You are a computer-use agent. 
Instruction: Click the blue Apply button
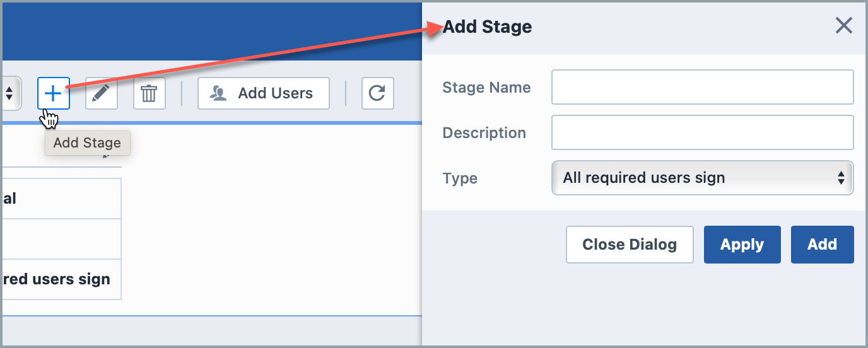point(742,245)
